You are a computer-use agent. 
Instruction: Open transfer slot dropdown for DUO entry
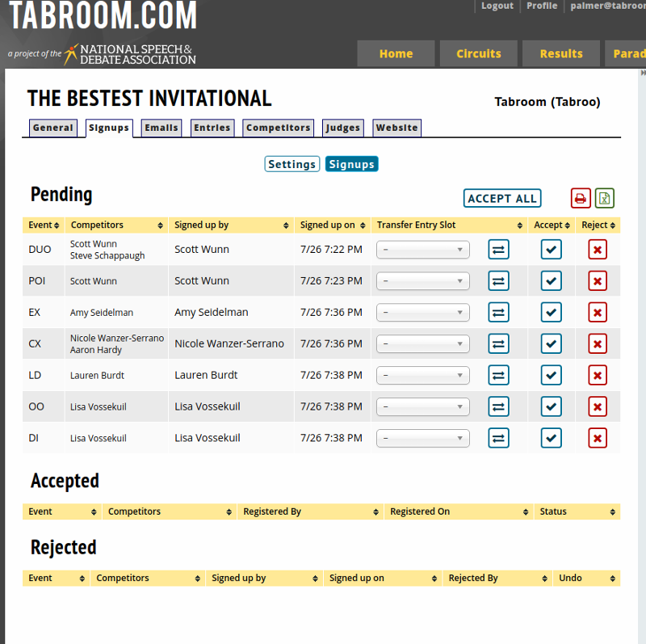click(423, 250)
